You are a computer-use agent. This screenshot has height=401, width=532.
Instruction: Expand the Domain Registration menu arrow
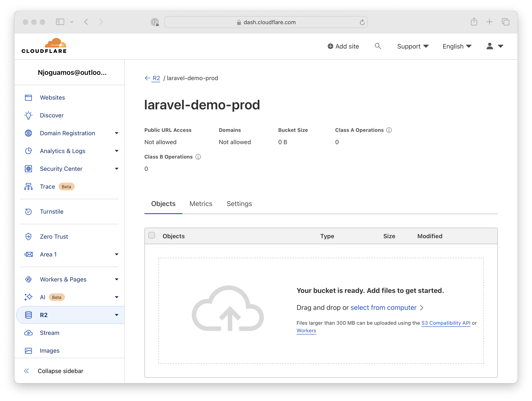pos(117,133)
